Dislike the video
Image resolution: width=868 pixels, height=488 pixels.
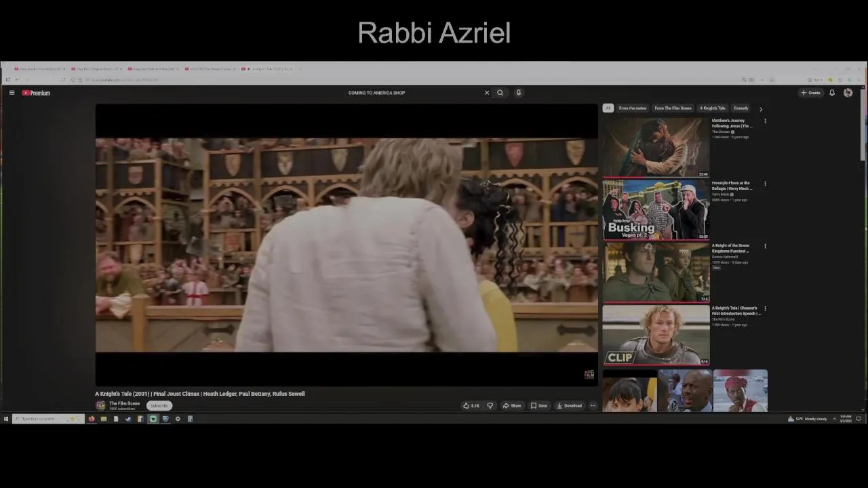tap(490, 405)
